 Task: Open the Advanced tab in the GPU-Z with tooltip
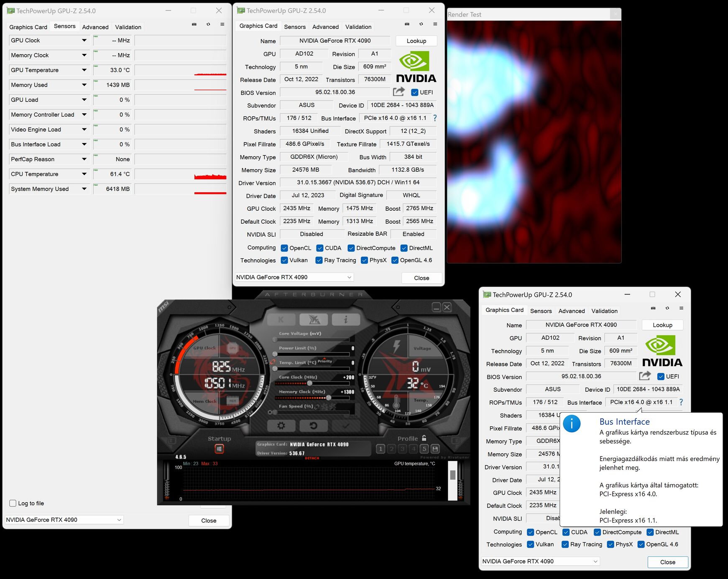coord(572,311)
